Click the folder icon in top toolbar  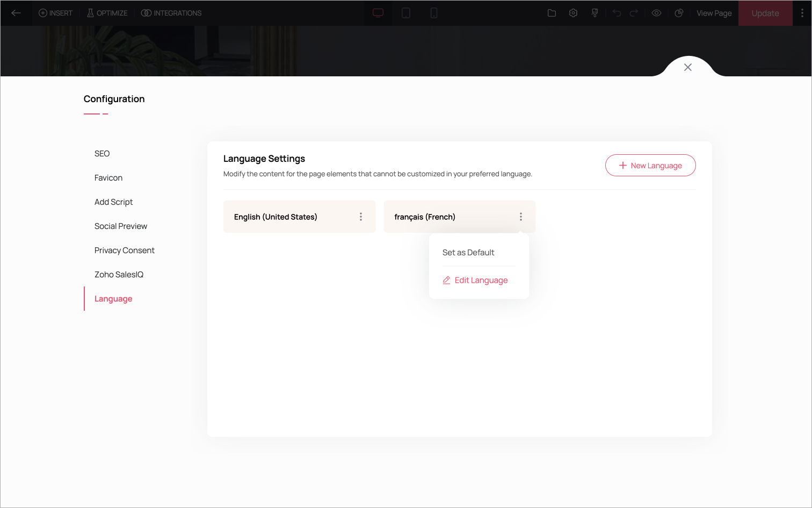pos(552,13)
